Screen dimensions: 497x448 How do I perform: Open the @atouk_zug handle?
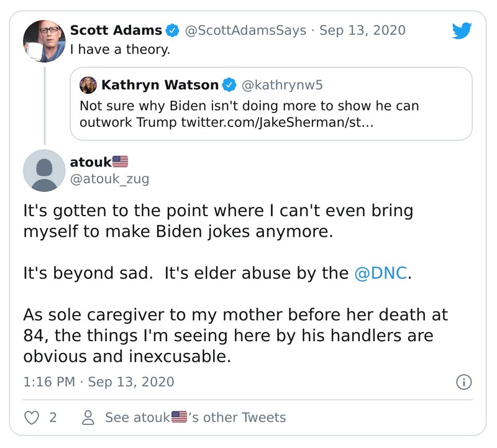111,179
